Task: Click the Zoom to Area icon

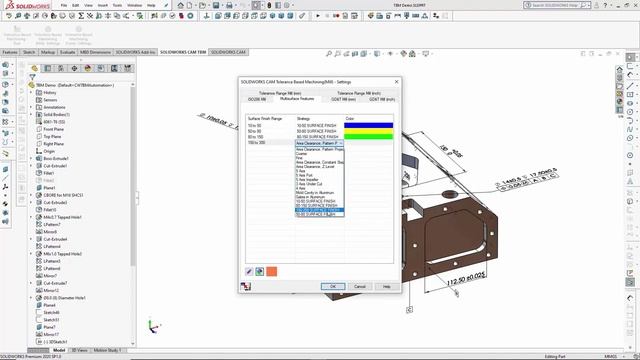Action: click(338, 53)
